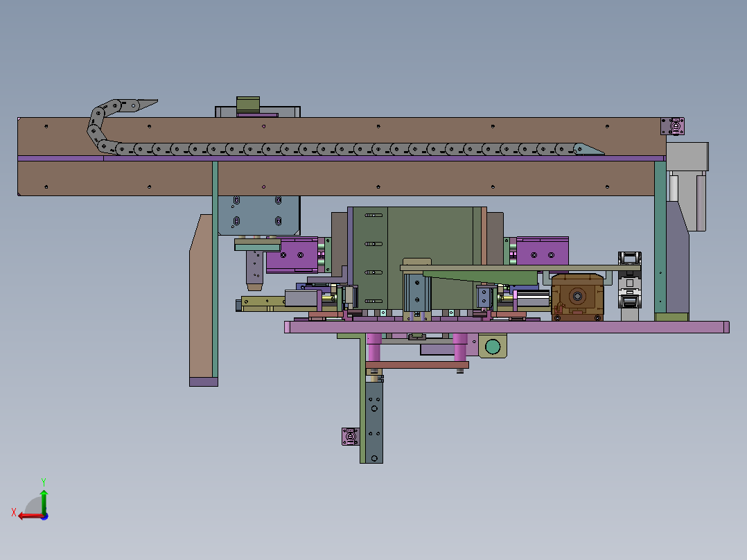This screenshot has height=560, width=747.
Task: Click the red X axis arrow of triad
Action: [30, 516]
